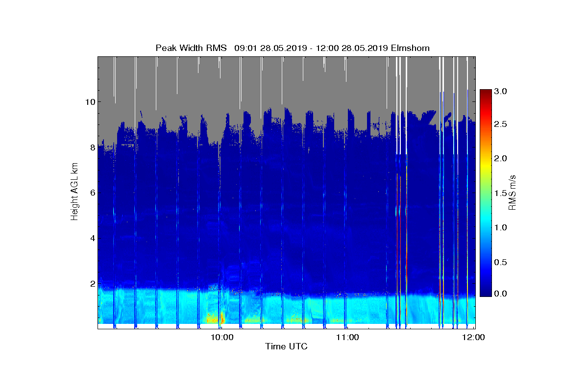This screenshot has width=588, height=392.
Task: Click the station name 'Elmshorn' in the title
Action: coord(410,48)
